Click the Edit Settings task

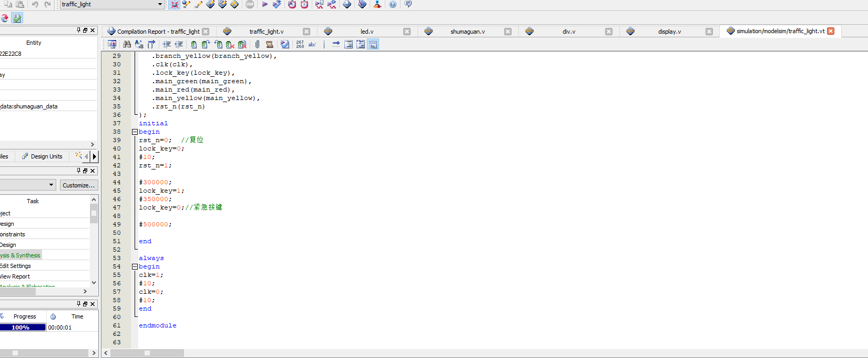click(16, 266)
